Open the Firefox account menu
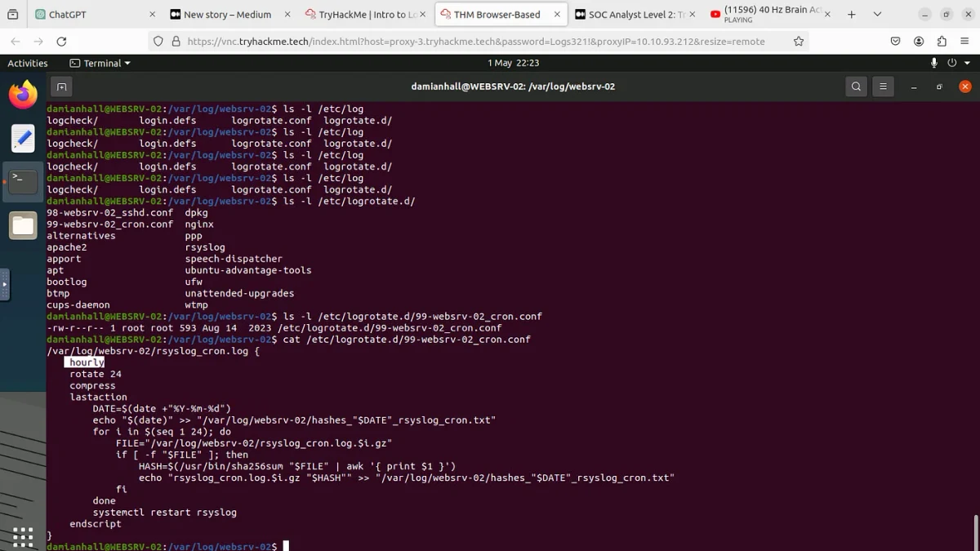 (x=919, y=42)
